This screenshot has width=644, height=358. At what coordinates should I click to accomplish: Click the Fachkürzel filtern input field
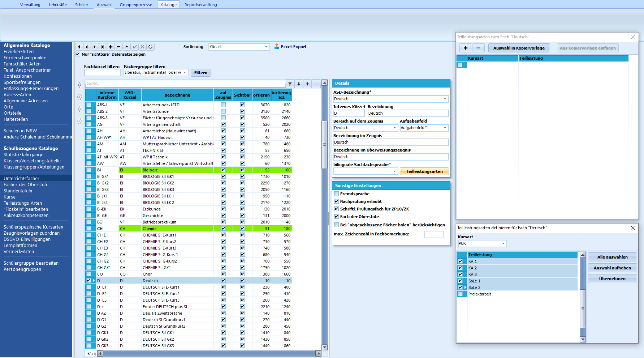[102, 72]
